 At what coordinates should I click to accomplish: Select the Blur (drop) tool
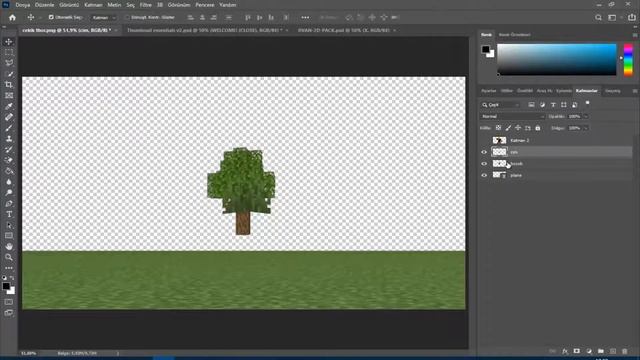9,182
